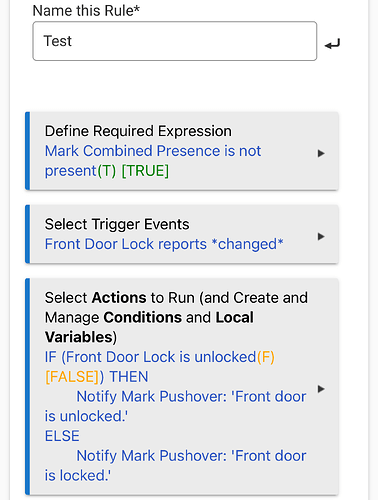Click the bold Conditions word in heading
Viewport: 378px width, 500px height.
point(142,318)
